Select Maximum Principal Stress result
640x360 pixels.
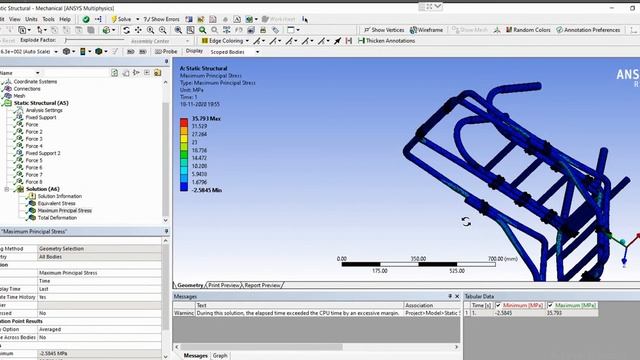coord(64,211)
